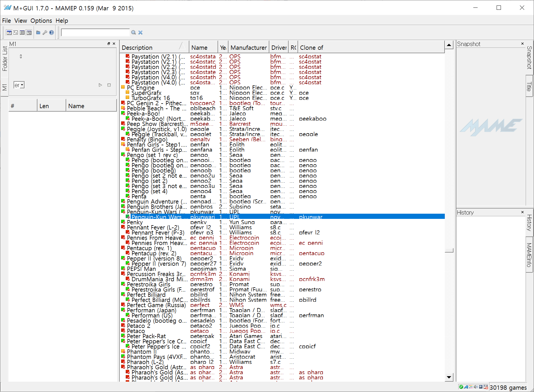534x392 pixels.
Task: Select the Pharaoh (L-2) row
Action: (x=282, y=362)
